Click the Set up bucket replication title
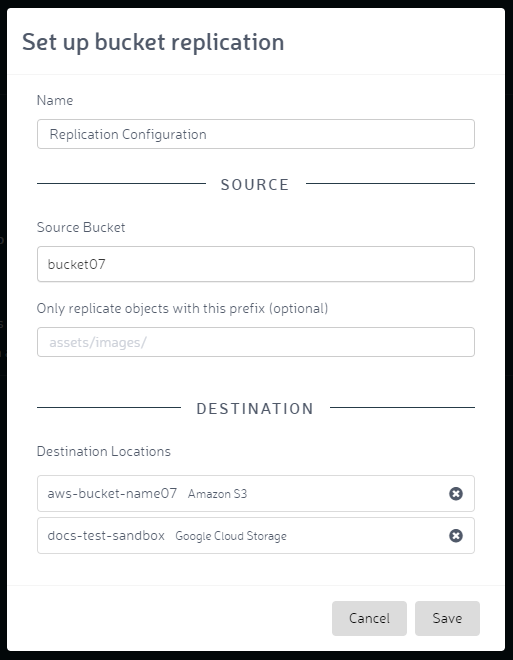Image resolution: width=513 pixels, height=660 pixels. [x=153, y=42]
